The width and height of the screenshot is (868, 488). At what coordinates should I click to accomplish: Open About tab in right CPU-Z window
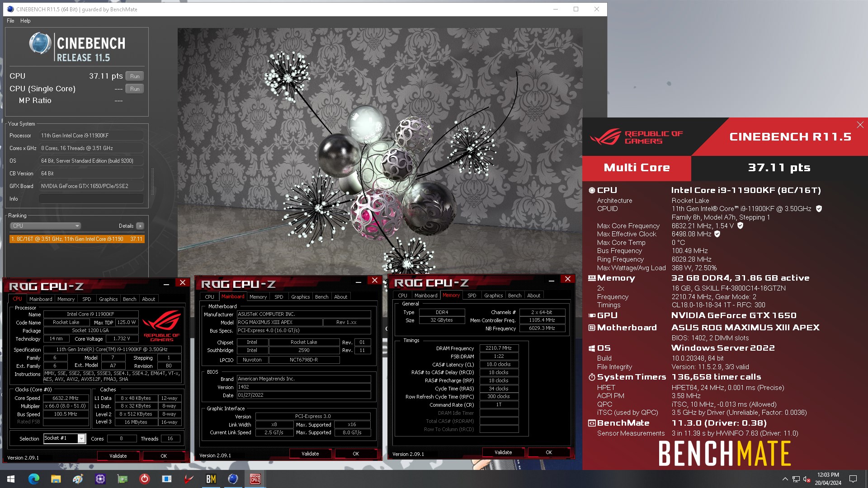pyautogui.click(x=534, y=296)
